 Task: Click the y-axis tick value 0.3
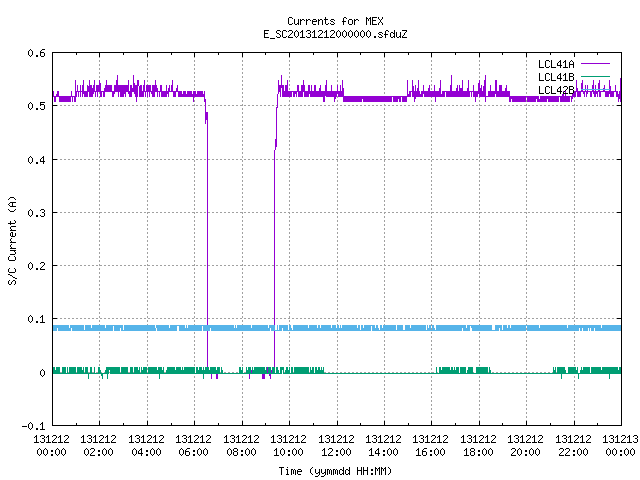(36, 213)
